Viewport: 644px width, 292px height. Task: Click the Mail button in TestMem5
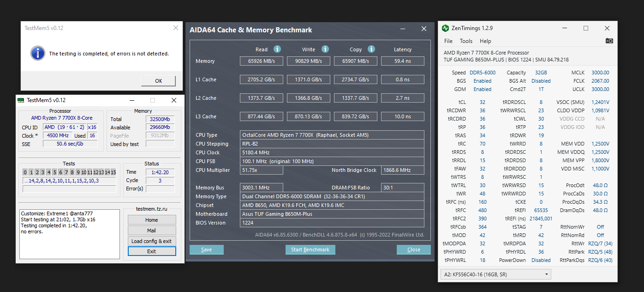click(x=152, y=231)
